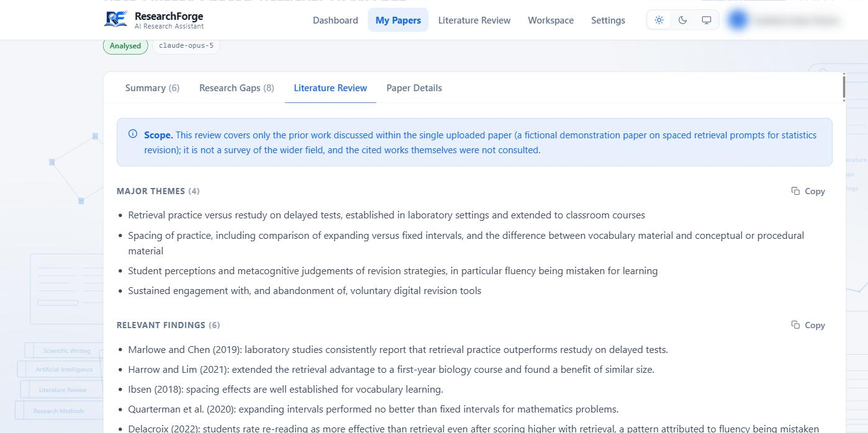
Task: Switch to dark theme moon icon
Action: click(683, 20)
